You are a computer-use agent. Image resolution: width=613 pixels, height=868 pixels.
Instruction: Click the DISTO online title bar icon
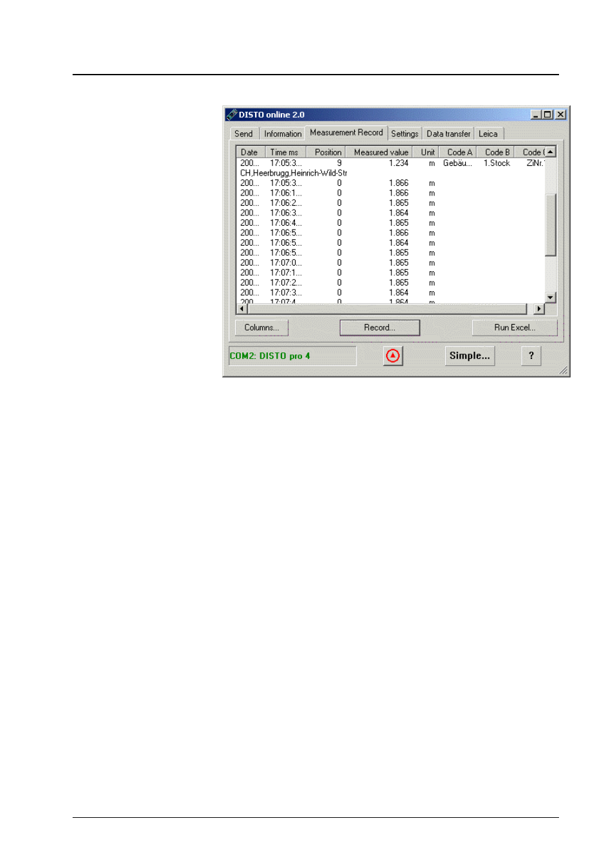pyautogui.click(x=231, y=114)
